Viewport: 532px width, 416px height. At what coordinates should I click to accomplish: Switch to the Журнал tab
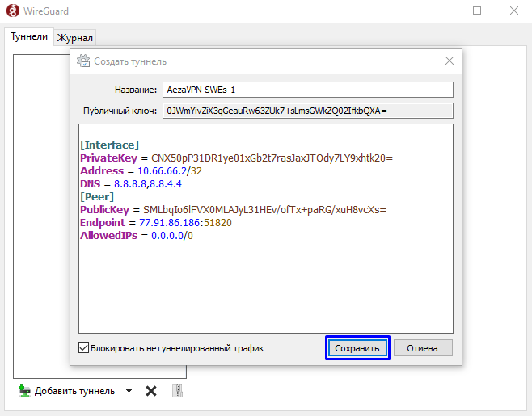coord(75,38)
